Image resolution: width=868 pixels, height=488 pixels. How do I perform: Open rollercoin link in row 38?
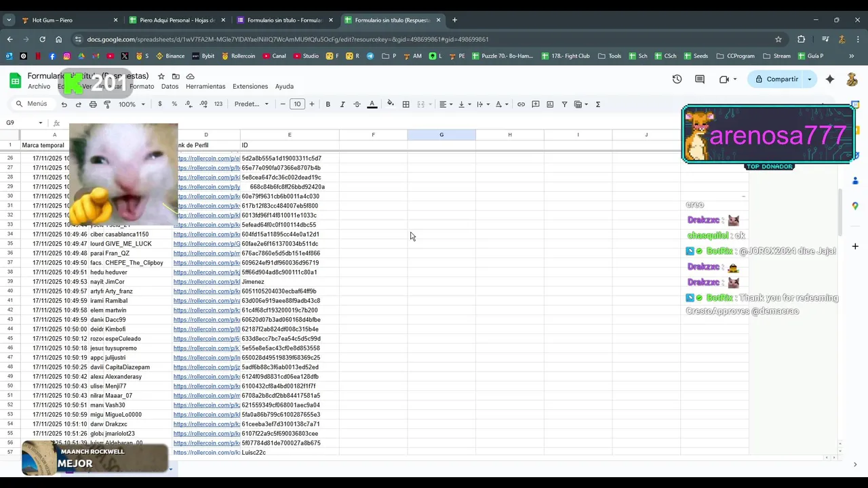(207, 272)
